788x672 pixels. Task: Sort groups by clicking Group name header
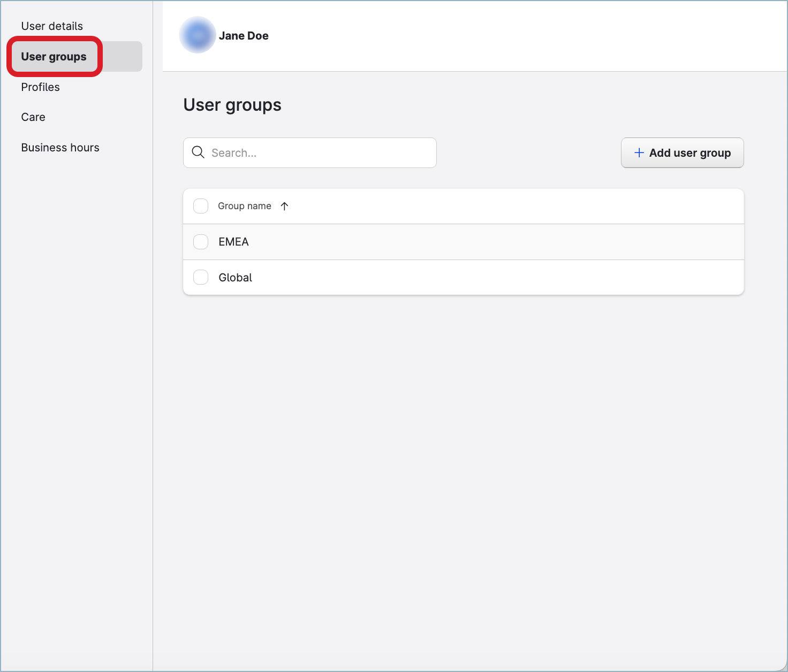[244, 206]
